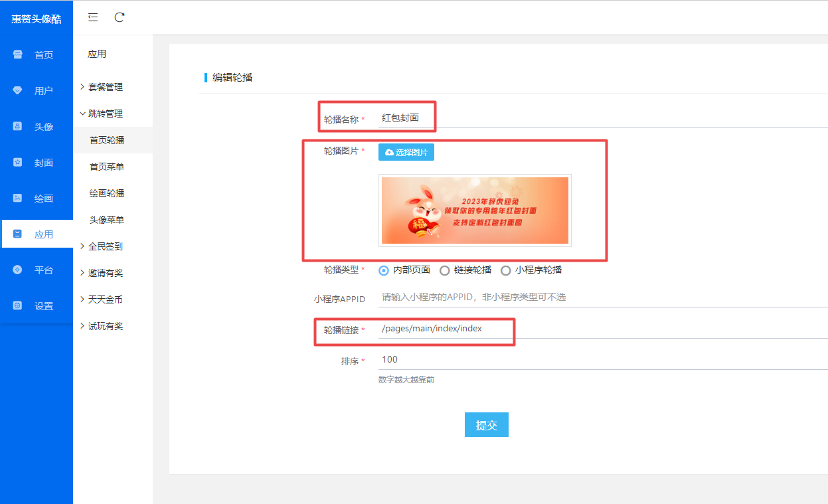Click the 绘画 picture icon in sidebar
This screenshot has height=504, width=828.
[x=18, y=198]
